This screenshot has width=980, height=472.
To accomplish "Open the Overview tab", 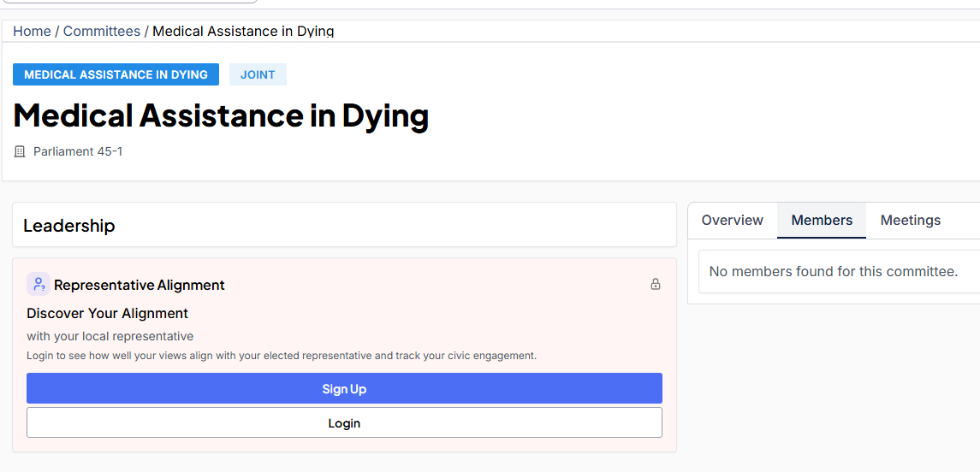I will [732, 221].
